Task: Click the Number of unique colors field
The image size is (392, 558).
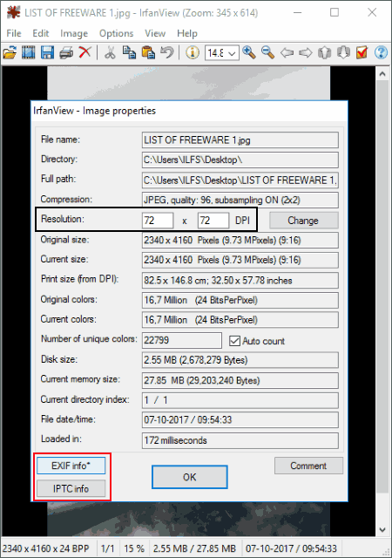Action: (182, 341)
